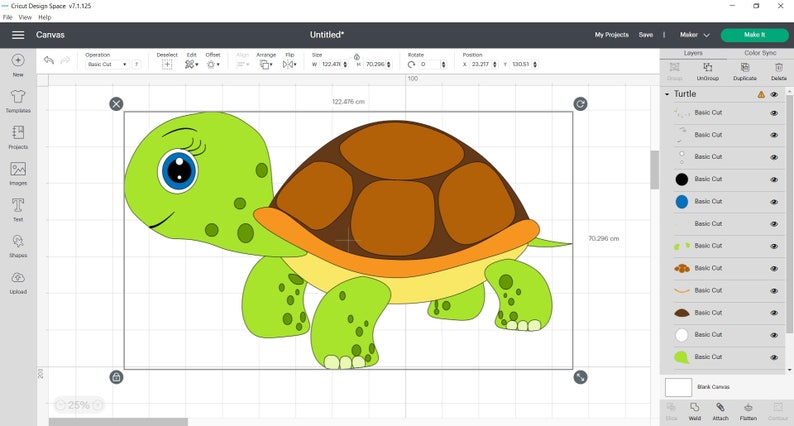Click the Weld icon at panel bottom
The width and height of the screenshot is (794, 426).
coord(694,412)
